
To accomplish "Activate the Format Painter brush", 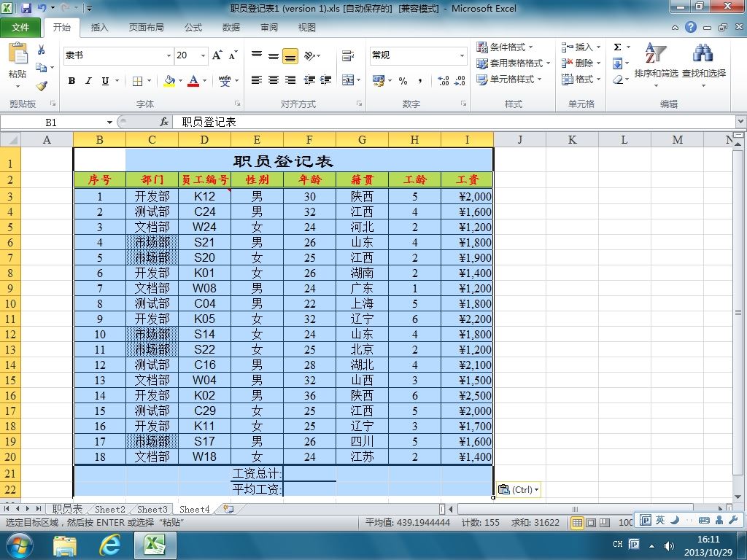I will [42, 86].
